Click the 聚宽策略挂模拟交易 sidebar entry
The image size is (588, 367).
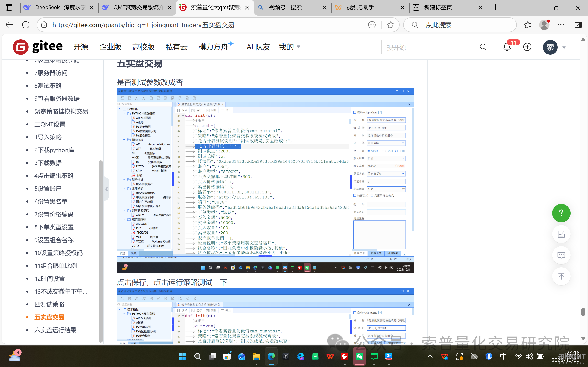point(61,111)
